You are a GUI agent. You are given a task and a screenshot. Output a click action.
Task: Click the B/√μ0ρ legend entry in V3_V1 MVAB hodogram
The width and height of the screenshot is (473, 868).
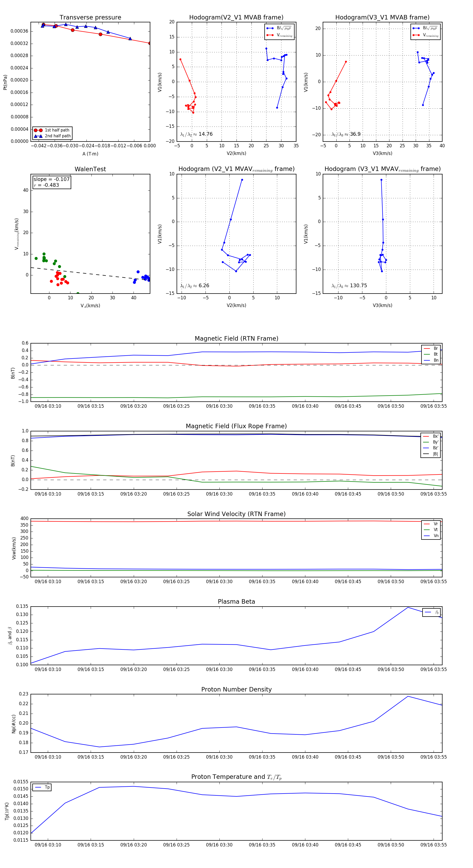coord(425,28)
